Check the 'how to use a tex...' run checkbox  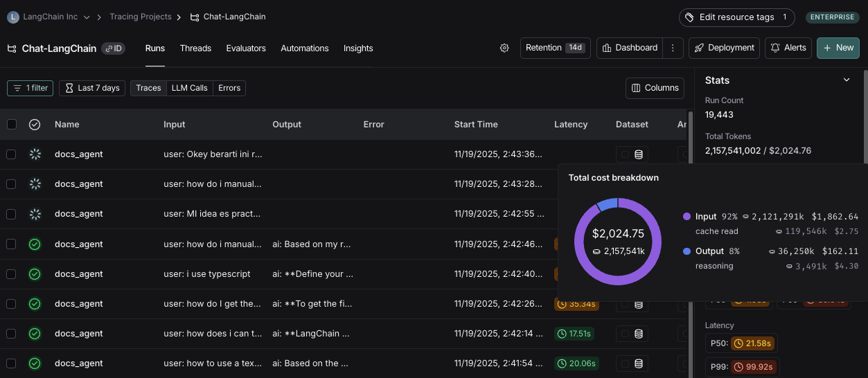[11, 363]
